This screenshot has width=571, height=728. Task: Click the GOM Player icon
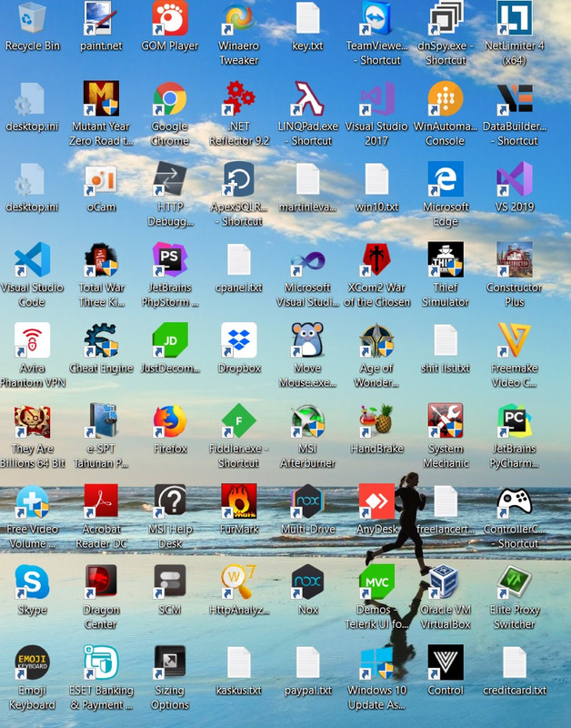(x=170, y=18)
